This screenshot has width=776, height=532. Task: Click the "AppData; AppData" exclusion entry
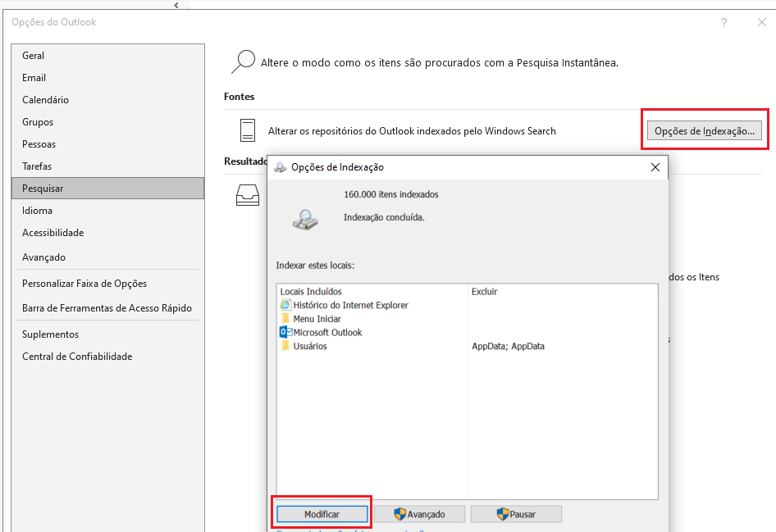509,346
